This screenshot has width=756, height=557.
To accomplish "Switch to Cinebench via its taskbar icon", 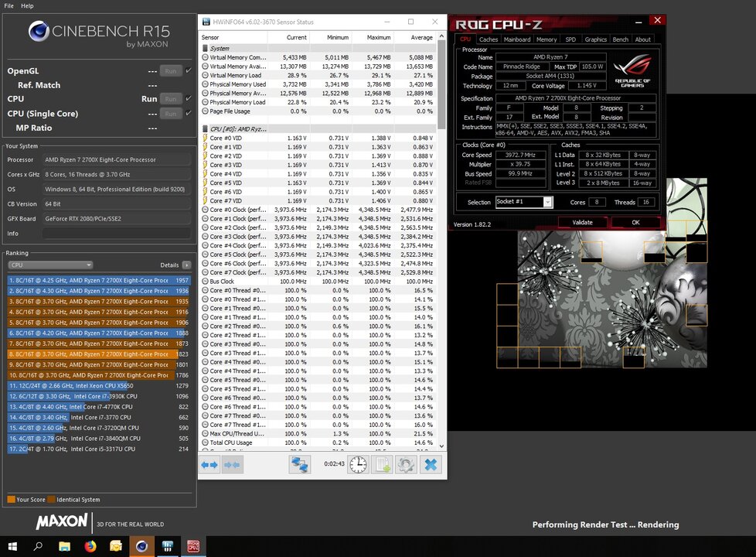I will [x=141, y=546].
